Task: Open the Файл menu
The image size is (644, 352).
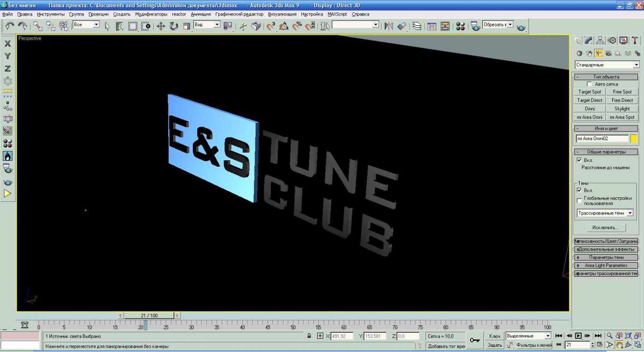Action: 7,14
